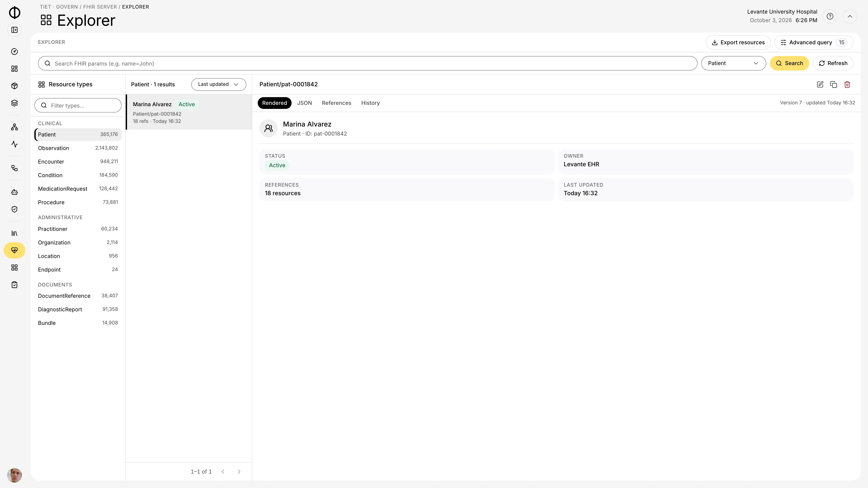868x488 pixels.
Task: Go to next results page chevron
Action: [x=239, y=472]
